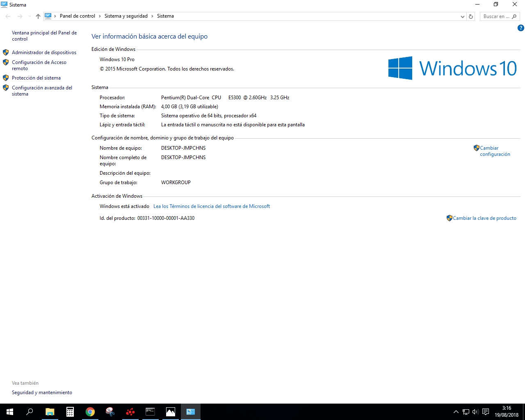Image resolution: width=525 pixels, height=420 pixels.
Task: Show hidden system tray icons
Action: point(456,412)
